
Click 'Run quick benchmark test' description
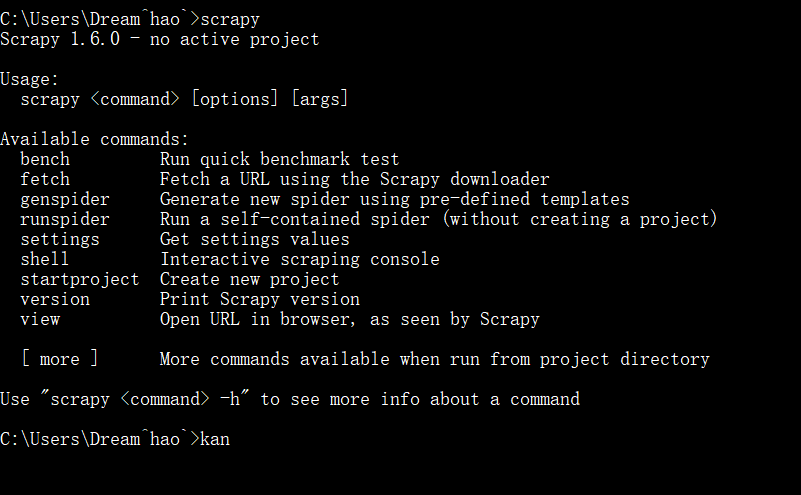(x=279, y=159)
